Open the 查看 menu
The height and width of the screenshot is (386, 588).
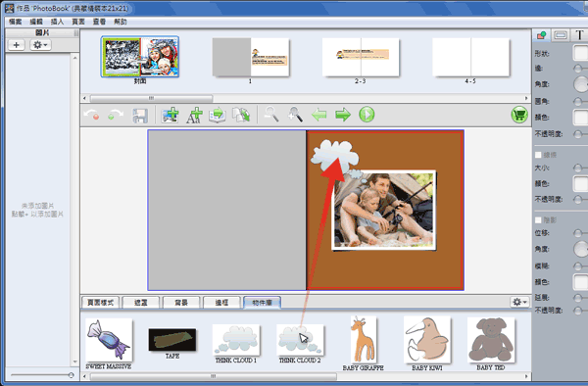[99, 22]
